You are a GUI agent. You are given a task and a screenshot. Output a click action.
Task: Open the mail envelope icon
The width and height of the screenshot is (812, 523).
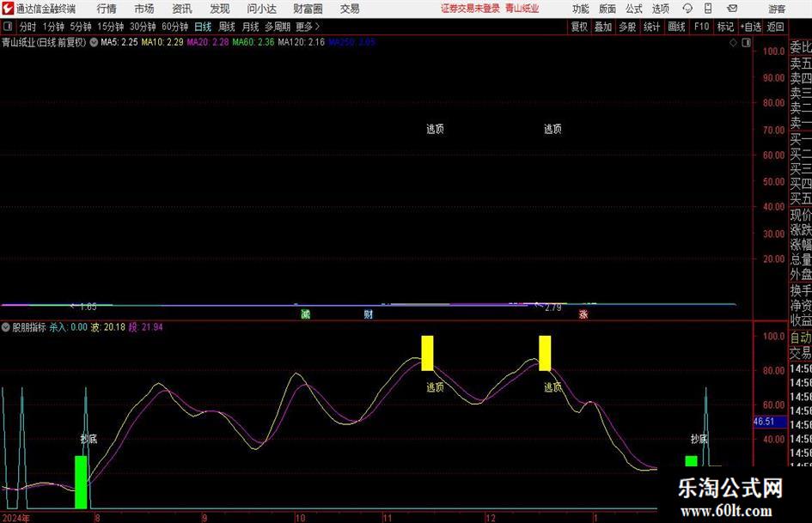[732, 9]
